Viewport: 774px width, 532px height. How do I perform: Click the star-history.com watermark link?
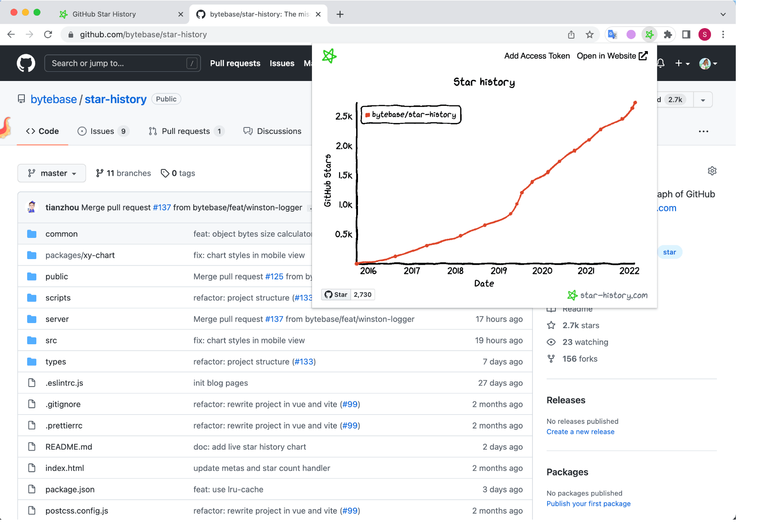tap(607, 295)
